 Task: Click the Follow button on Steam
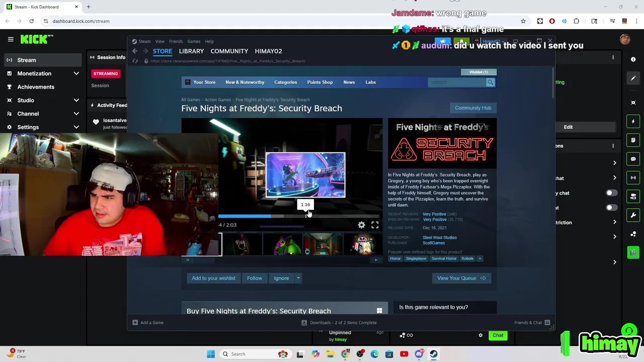tap(255, 278)
